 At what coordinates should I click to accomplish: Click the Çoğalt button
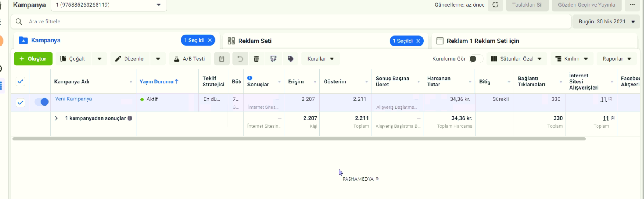click(x=72, y=59)
